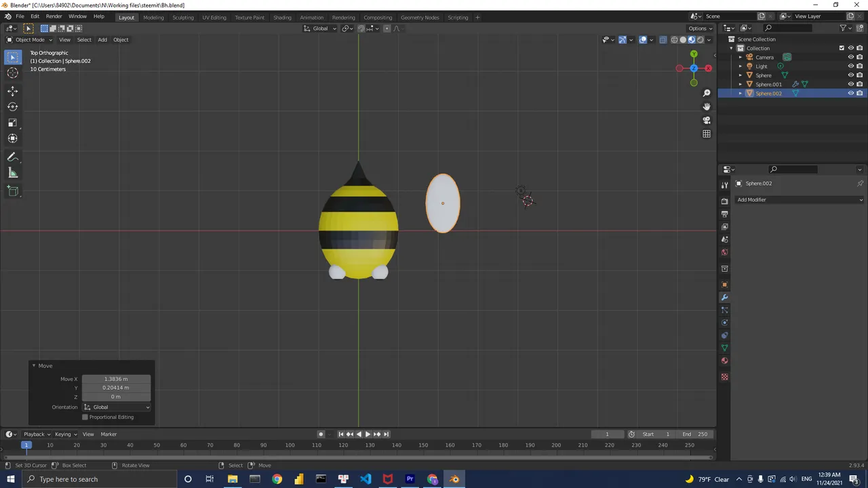Activate the Scale tool
This screenshot has width=868, height=488.
coord(12,123)
